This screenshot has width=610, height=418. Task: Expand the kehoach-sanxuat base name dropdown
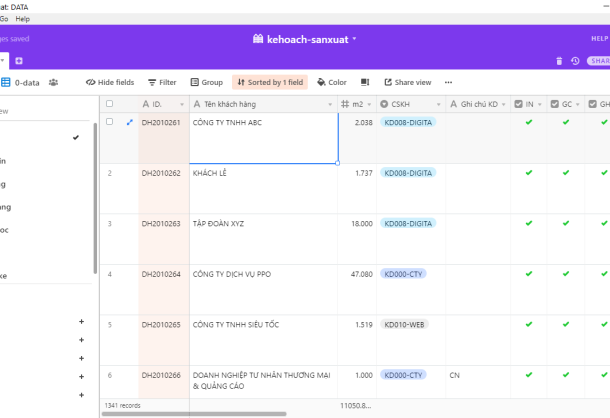pos(354,39)
